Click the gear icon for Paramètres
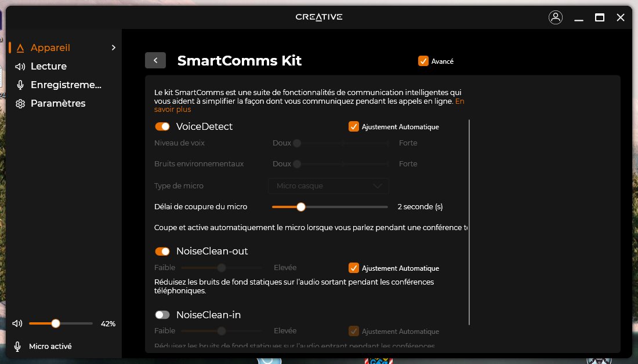This screenshot has width=638, height=364. coord(20,104)
